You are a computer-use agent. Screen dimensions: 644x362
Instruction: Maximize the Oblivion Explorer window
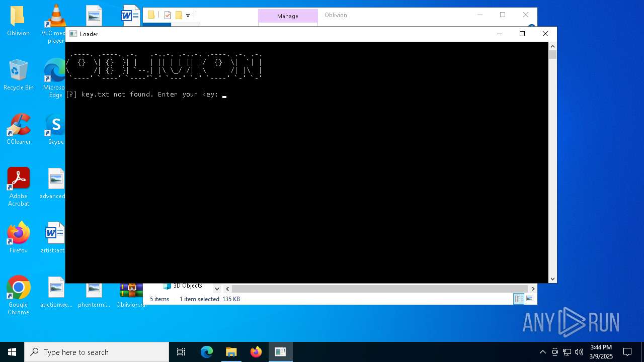(x=503, y=15)
